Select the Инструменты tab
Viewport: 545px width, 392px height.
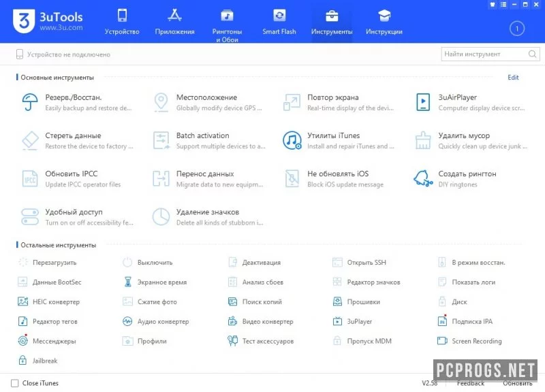click(x=332, y=22)
